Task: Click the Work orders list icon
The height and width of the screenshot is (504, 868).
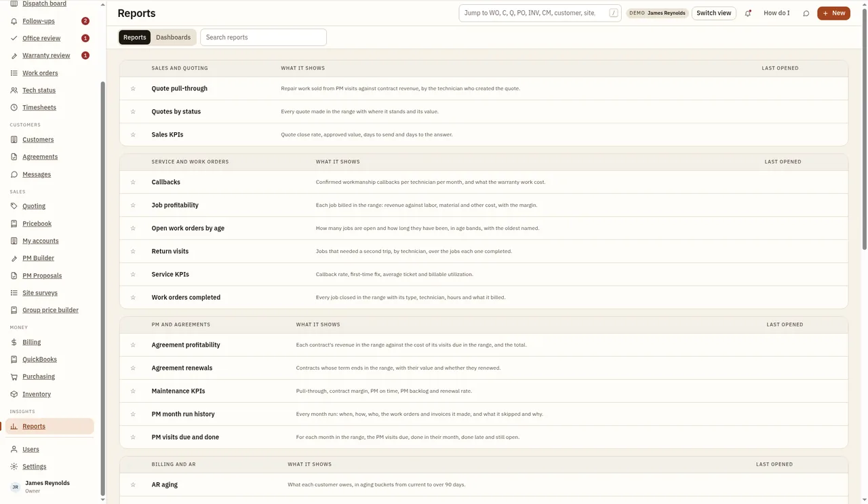Action: tap(14, 73)
